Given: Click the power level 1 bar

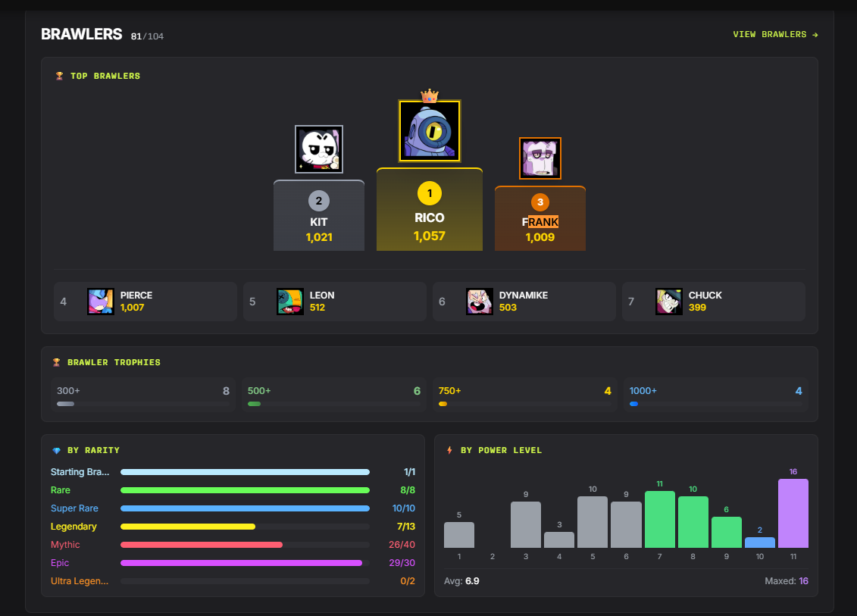Looking at the screenshot, I should (459, 535).
